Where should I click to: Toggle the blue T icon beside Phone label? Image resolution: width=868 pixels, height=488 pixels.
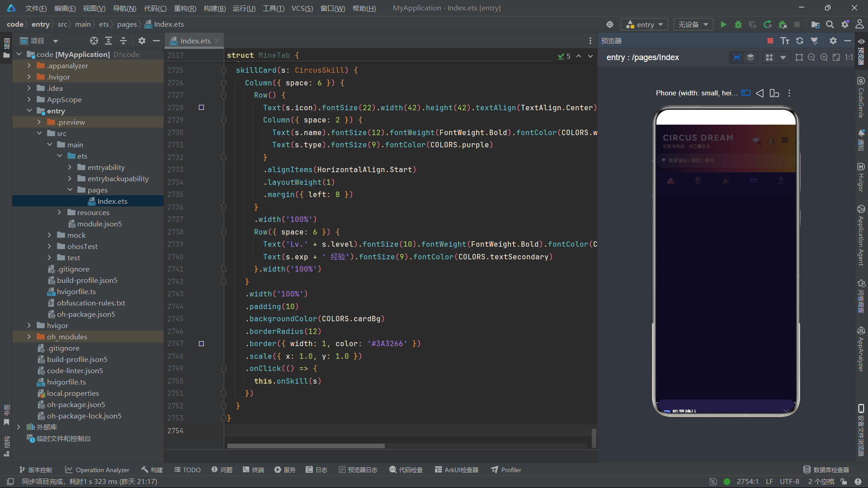click(746, 93)
